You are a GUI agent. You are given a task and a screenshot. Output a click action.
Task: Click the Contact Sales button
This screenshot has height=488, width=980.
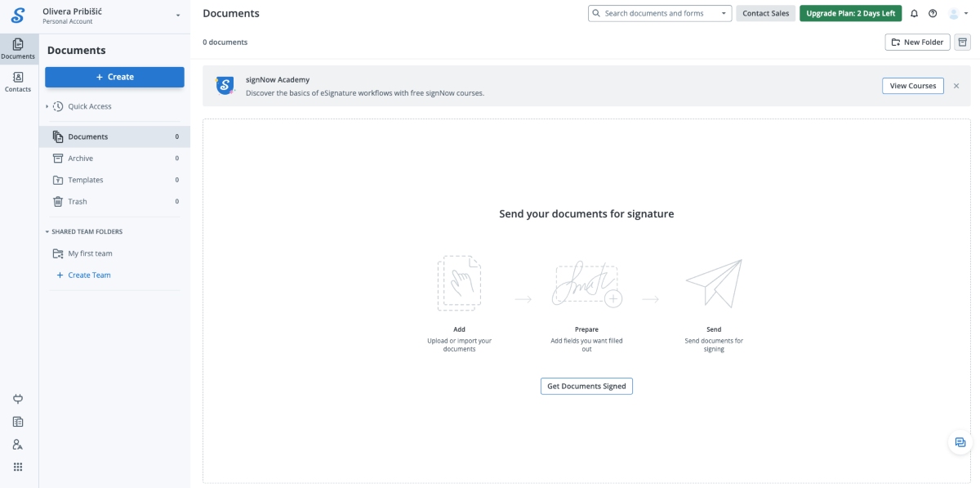(765, 13)
